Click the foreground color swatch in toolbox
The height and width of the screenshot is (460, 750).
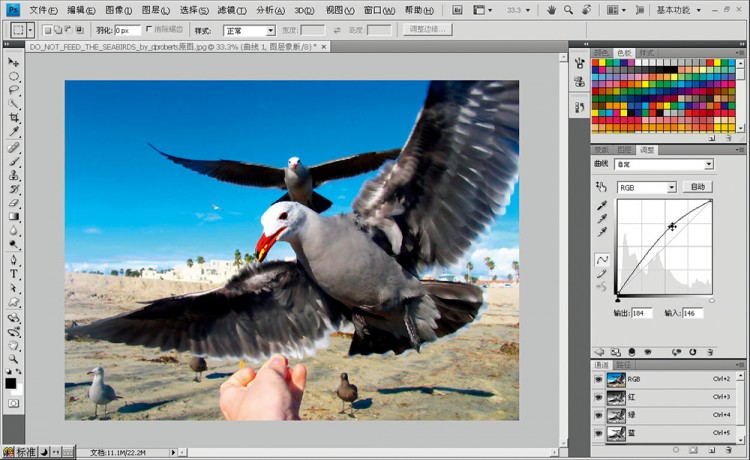coord(11,383)
